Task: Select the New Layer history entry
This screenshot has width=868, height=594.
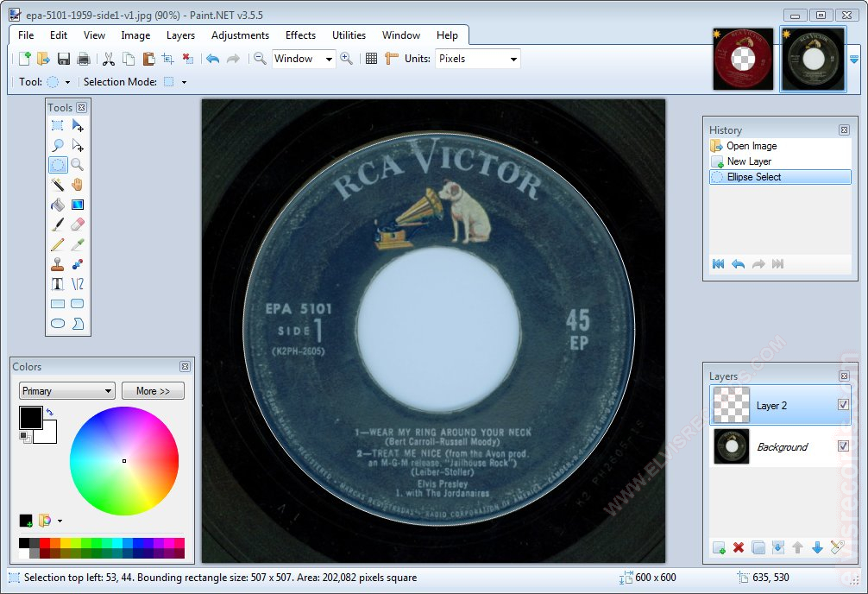Action: coord(749,161)
